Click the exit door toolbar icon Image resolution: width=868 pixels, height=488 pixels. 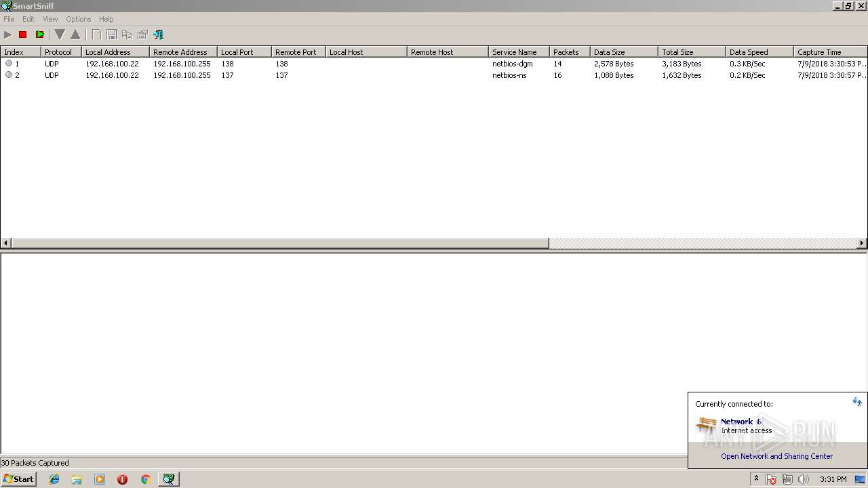click(159, 35)
